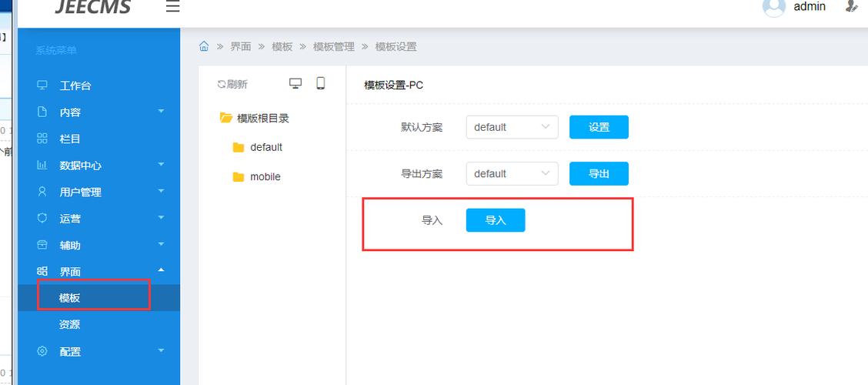Click the up arrow next to 界面
This screenshot has width=868, height=385.
coord(161,269)
